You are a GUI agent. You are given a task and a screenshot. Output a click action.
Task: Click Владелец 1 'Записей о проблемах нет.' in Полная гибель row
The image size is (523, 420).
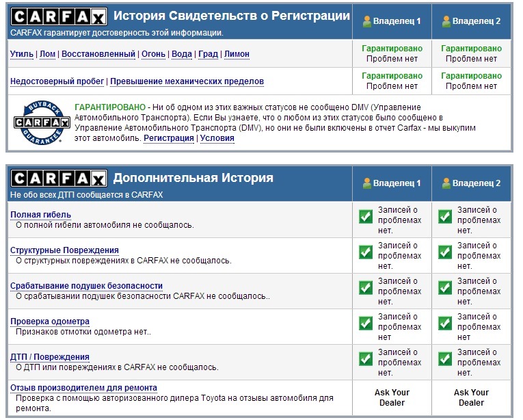click(x=399, y=220)
